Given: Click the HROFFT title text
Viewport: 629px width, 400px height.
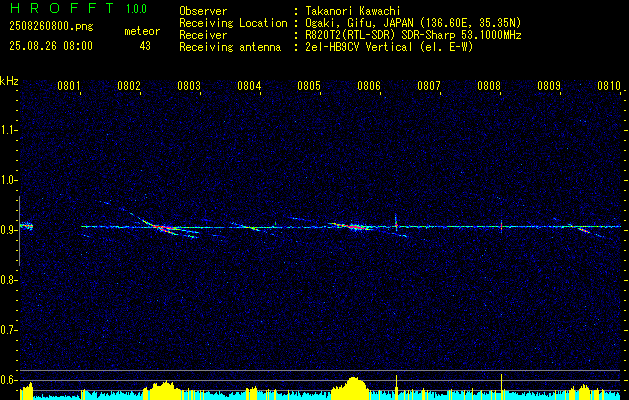Looking at the screenshot, I should coord(62,8).
